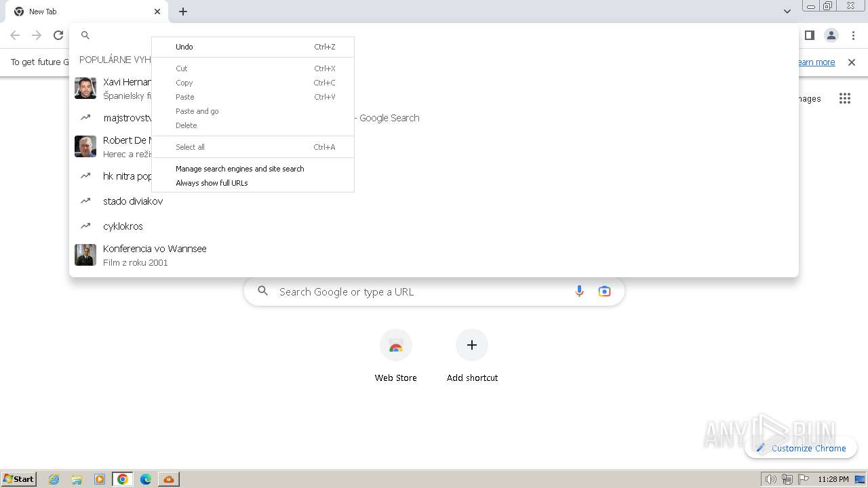This screenshot has height=488, width=868.
Task: Reload the page with refresh icon
Action: coord(58,35)
